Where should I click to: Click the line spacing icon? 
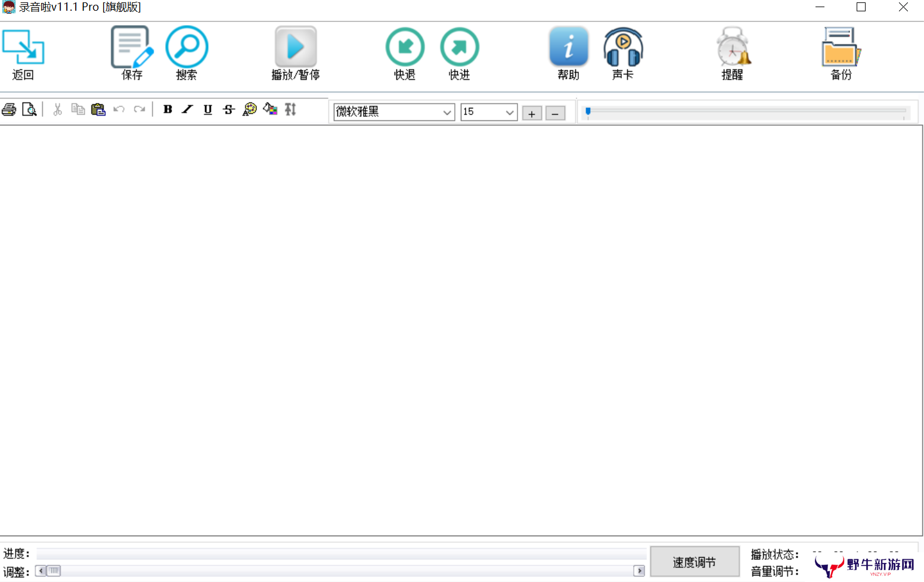[290, 109]
